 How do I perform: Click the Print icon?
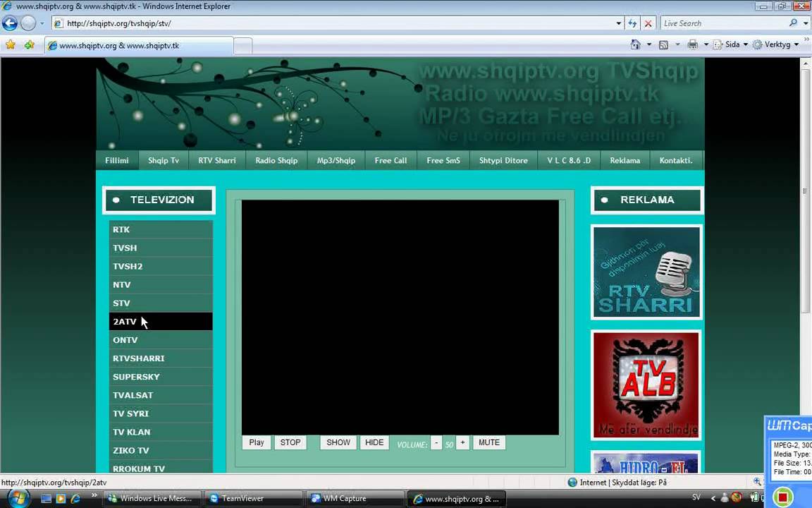(x=692, y=44)
